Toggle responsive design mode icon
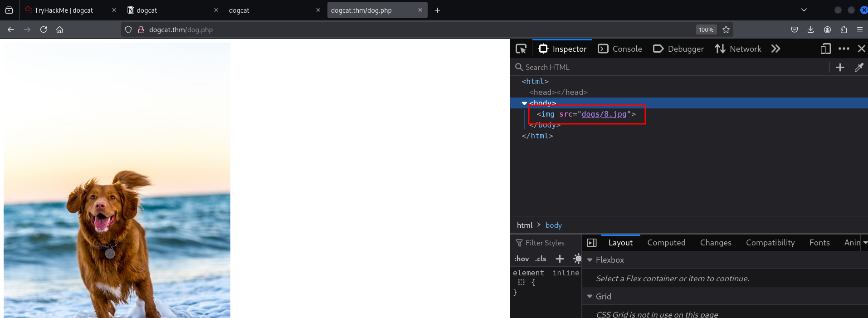 [x=825, y=49]
